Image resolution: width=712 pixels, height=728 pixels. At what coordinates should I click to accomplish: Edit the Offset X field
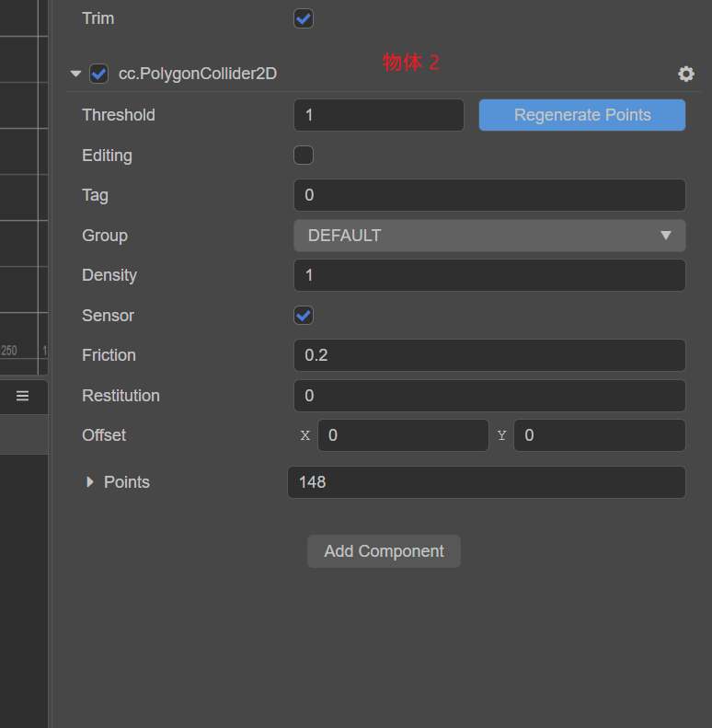click(403, 435)
